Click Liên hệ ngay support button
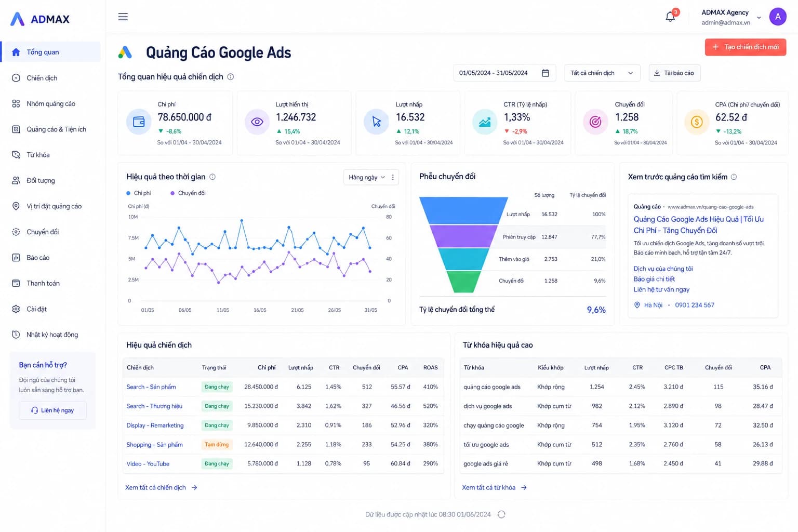 [x=52, y=410]
